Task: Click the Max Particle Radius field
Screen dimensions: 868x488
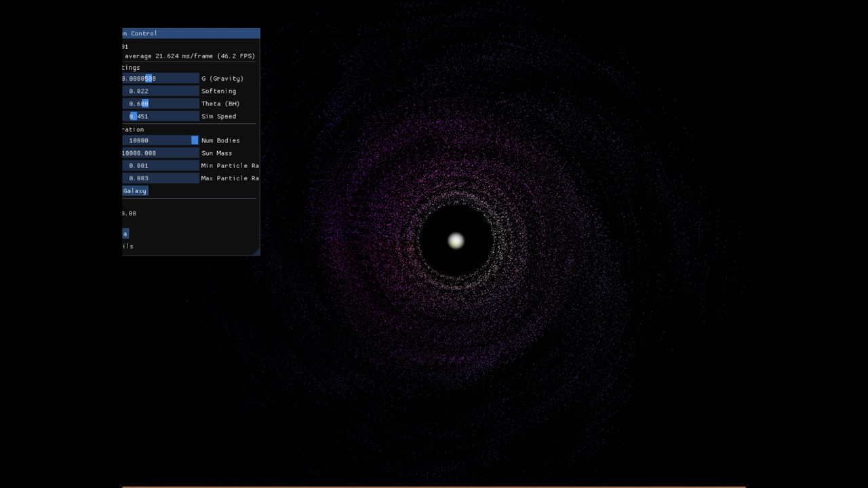Action: click(x=160, y=178)
